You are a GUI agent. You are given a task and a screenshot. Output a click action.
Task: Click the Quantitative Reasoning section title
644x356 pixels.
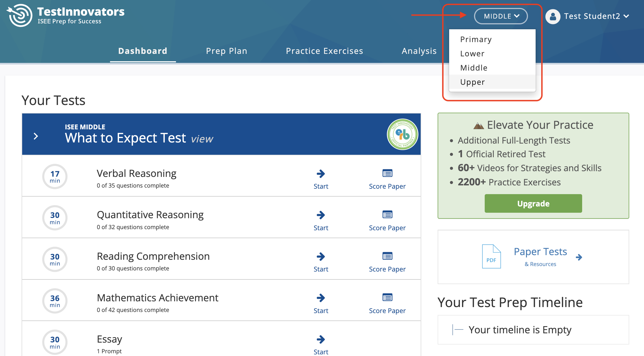point(150,215)
